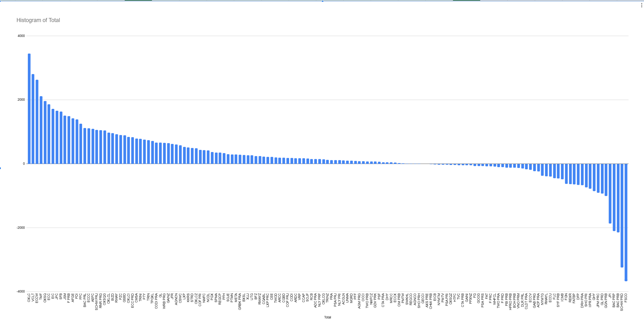Click the BAC PRL axis label
Image resolution: width=644 pixels, height=329 pixels.
click(85, 300)
